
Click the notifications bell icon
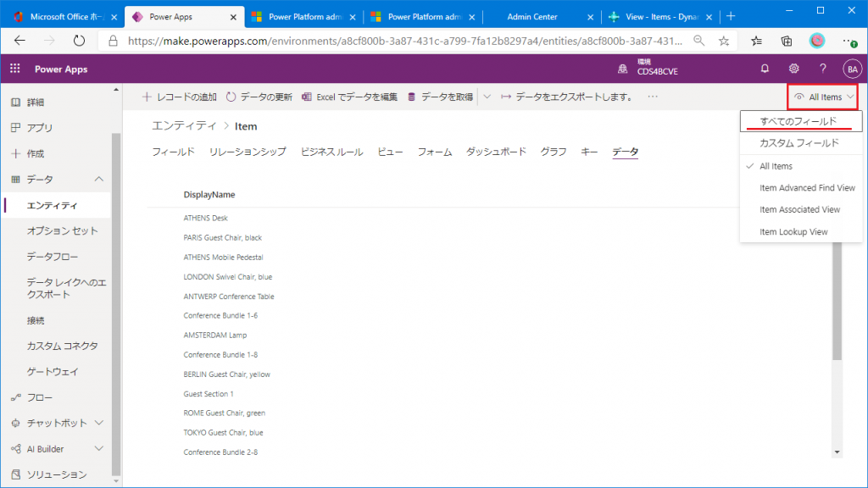(765, 69)
